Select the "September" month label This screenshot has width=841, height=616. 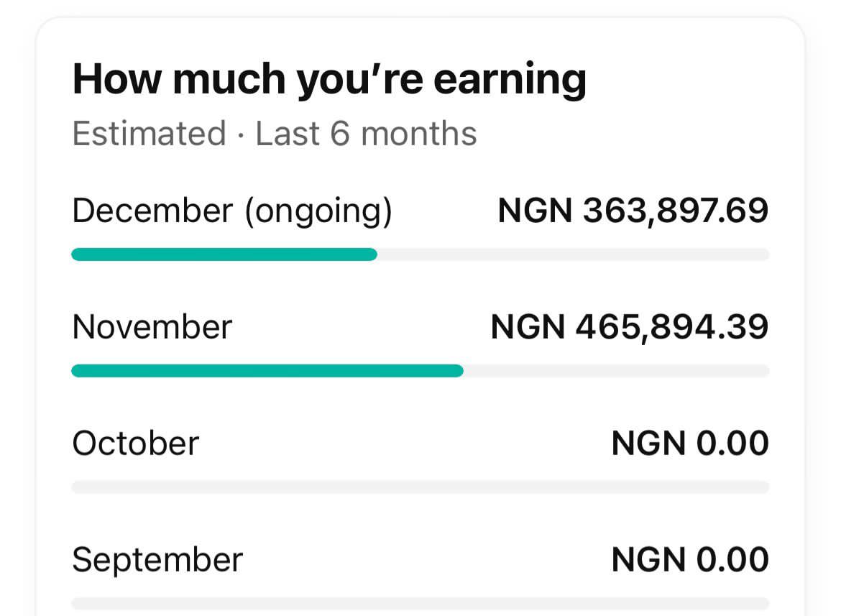click(x=157, y=560)
